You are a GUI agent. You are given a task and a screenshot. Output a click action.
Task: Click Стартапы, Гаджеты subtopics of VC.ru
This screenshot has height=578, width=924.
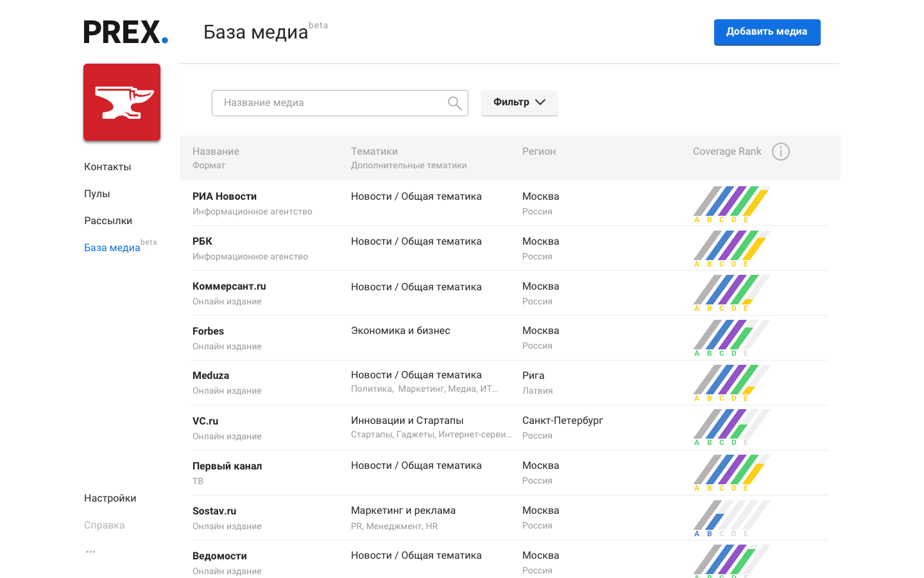click(x=431, y=434)
